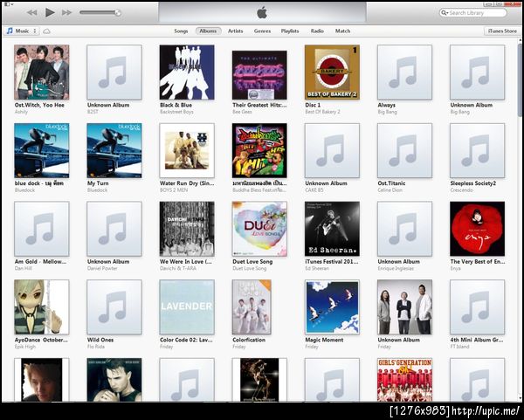Open the Genres tab
The image size is (524, 420).
point(262,31)
